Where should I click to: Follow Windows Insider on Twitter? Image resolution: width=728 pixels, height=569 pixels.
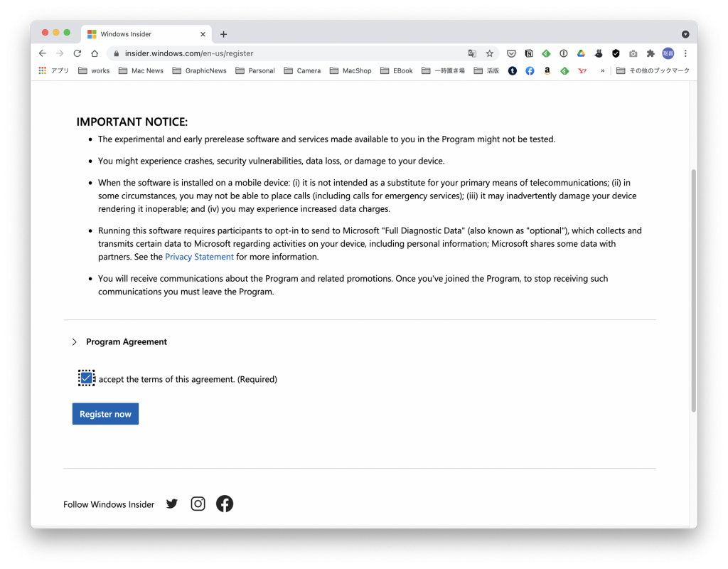click(172, 504)
